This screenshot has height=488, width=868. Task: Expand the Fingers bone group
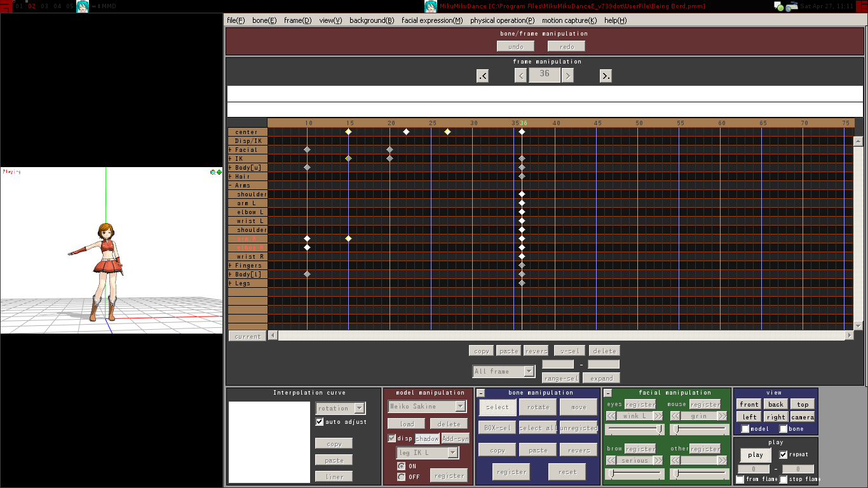[x=231, y=266]
